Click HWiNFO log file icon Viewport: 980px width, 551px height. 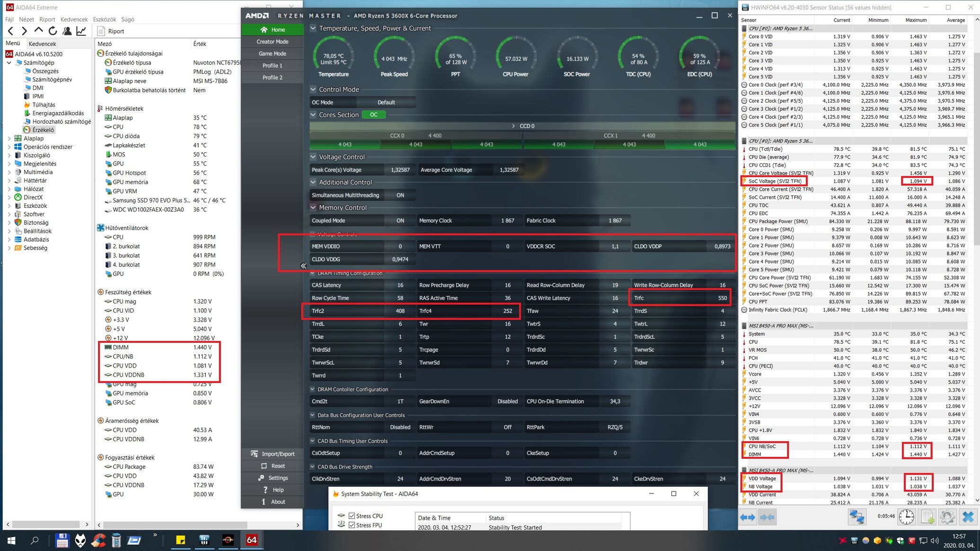coord(927,517)
